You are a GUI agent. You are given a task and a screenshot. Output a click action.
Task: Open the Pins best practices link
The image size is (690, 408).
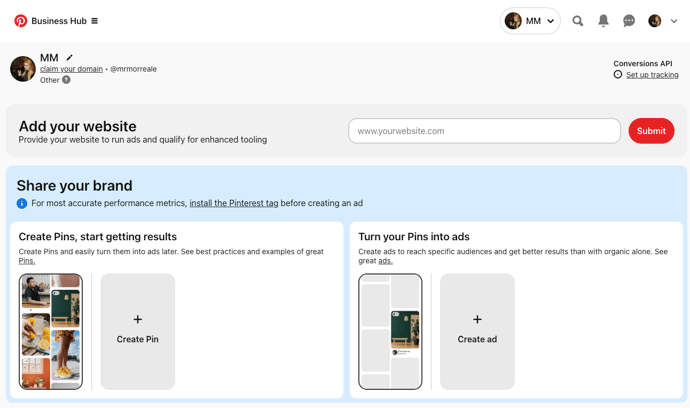point(27,261)
